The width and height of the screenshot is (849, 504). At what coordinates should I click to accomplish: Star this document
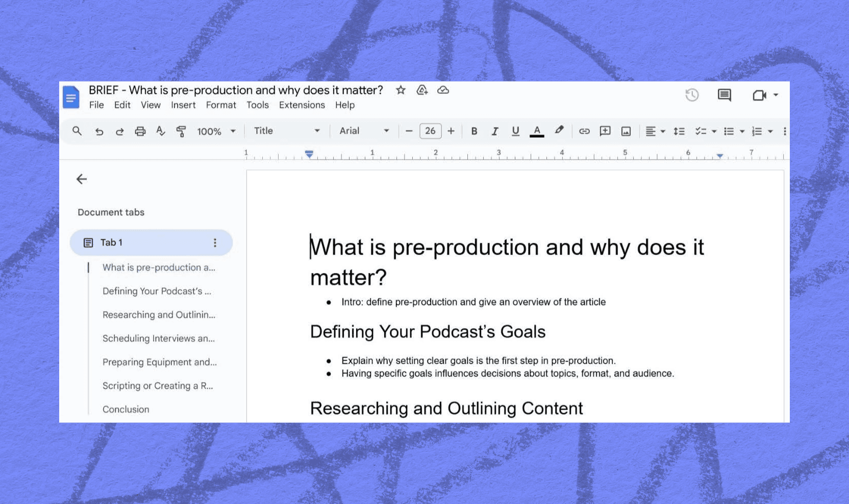(401, 90)
